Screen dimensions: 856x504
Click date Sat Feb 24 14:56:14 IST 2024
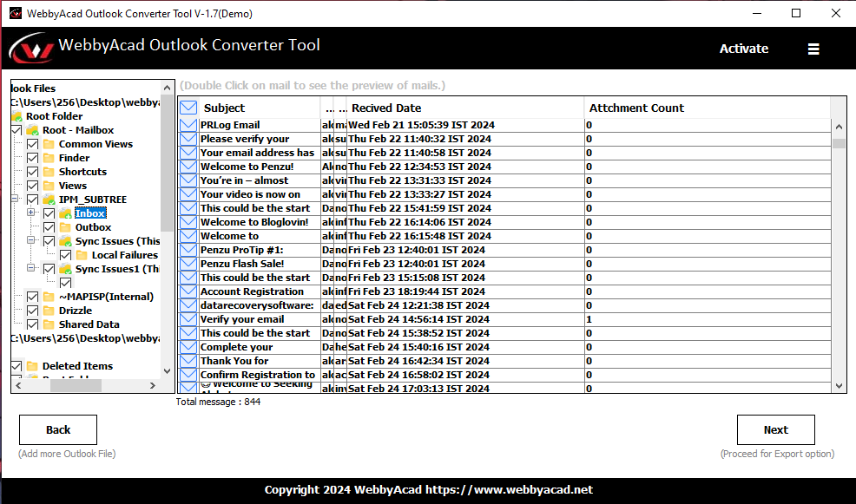(418, 319)
